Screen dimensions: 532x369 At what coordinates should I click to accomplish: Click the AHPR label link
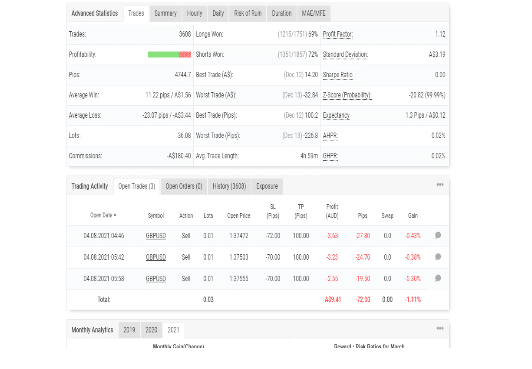pyautogui.click(x=330, y=136)
